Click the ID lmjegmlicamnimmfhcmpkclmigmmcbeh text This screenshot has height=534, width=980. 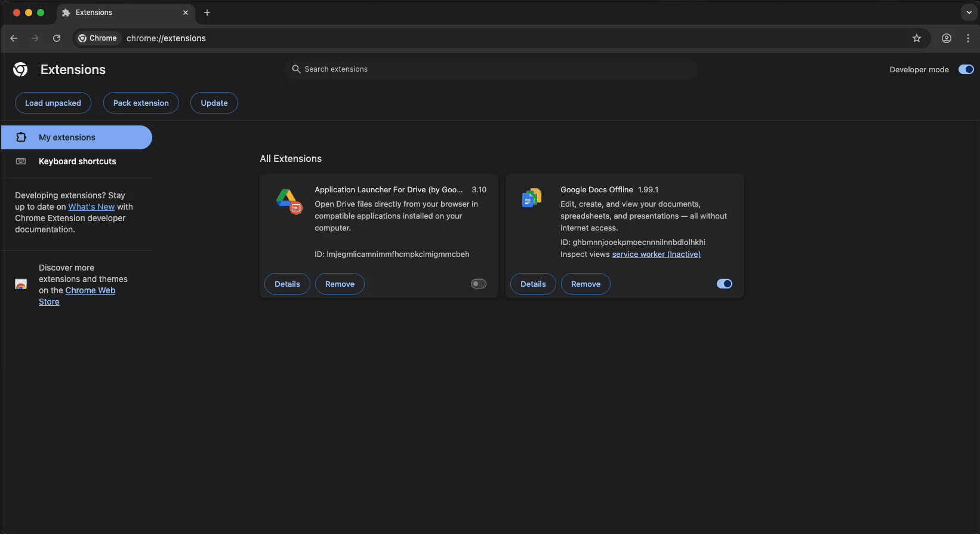coord(392,254)
